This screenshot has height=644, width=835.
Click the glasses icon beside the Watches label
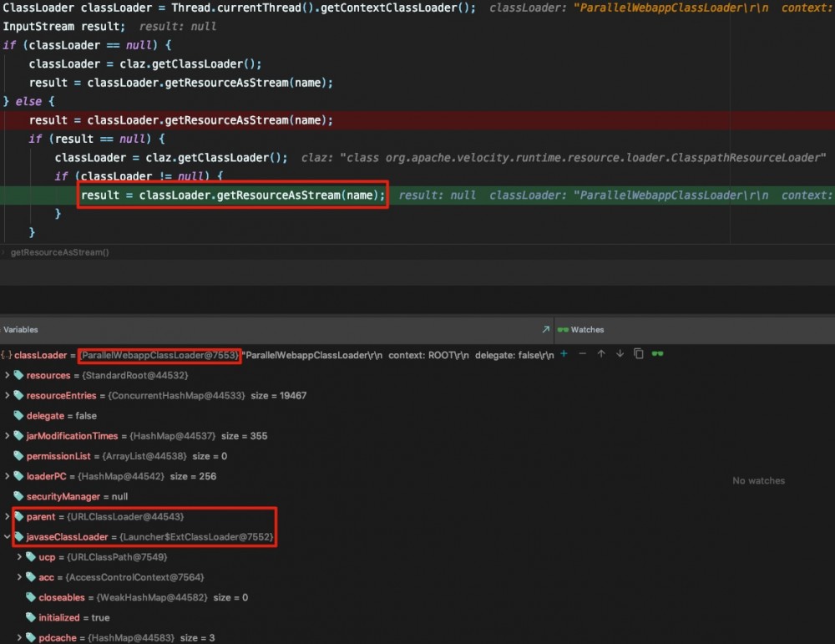pyautogui.click(x=563, y=329)
